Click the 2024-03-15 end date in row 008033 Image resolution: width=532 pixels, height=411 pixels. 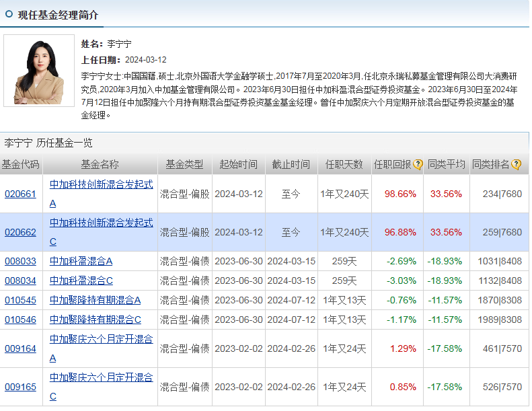(291, 261)
